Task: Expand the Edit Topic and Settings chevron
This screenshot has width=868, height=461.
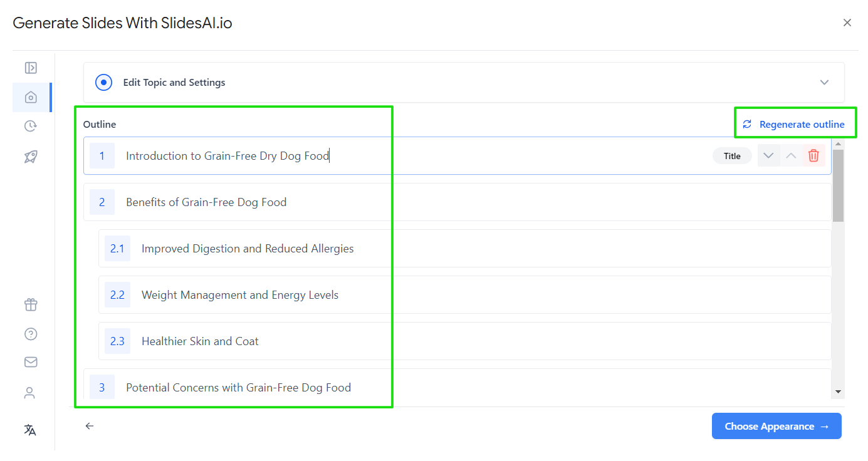Action: [x=825, y=82]
